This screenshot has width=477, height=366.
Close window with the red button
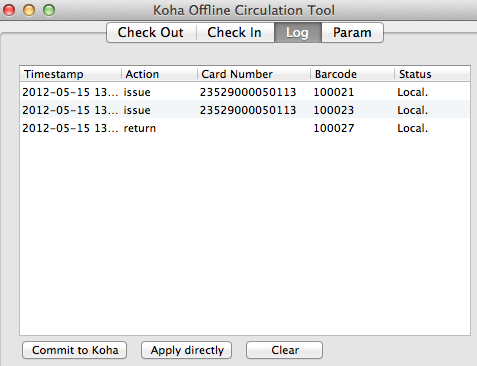[x=9, y=10]
